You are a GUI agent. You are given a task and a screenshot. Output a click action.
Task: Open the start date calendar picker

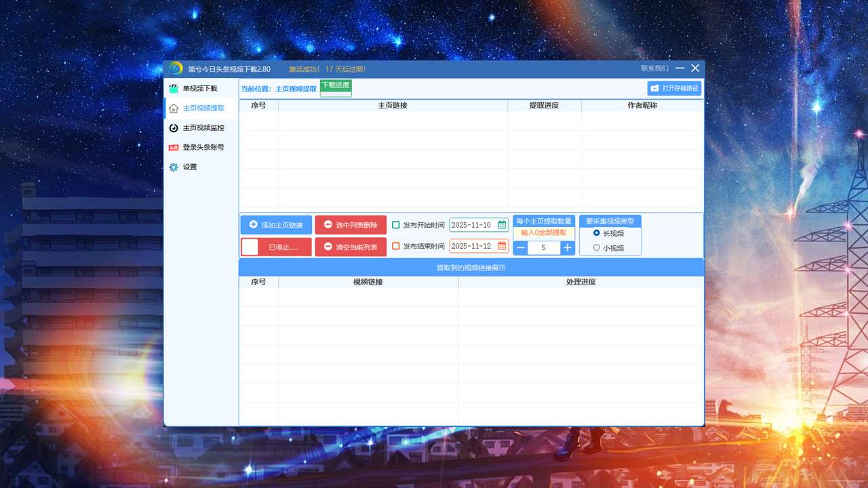502,225
